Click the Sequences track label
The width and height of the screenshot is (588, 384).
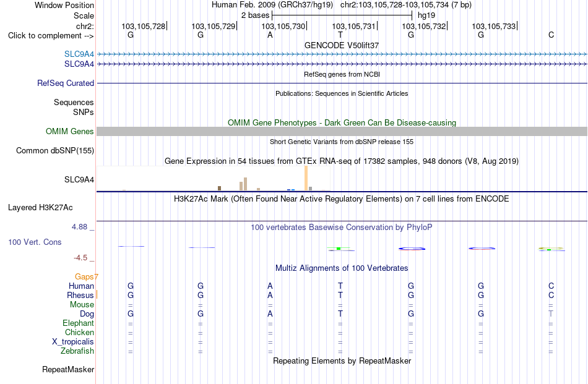(x=74, y=102)
